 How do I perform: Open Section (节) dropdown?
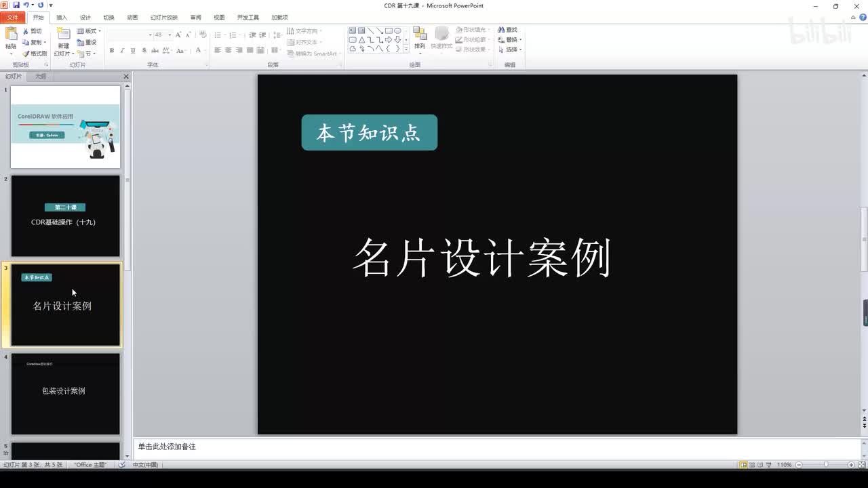[x=86, y=54]
